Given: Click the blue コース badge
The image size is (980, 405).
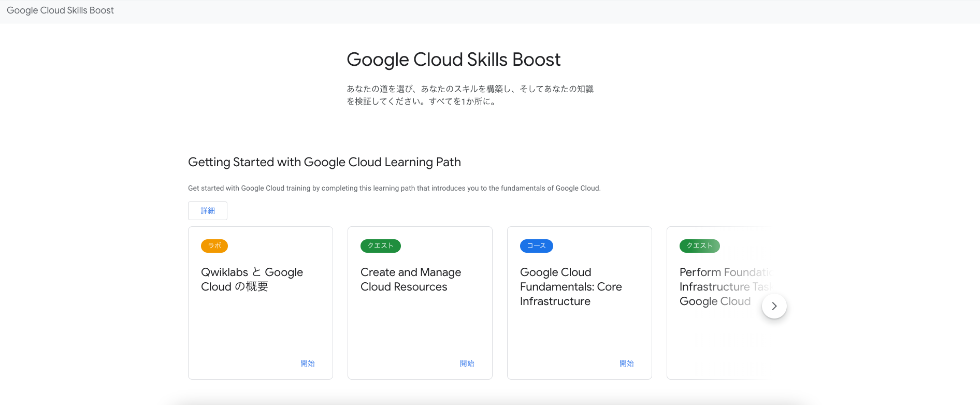Looking at the screenshot, I should tap(536, 246).
